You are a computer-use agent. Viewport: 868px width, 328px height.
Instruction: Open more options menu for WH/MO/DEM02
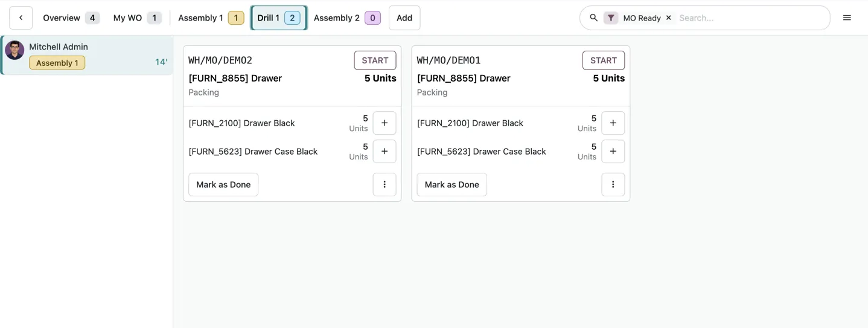coord(385,185)
